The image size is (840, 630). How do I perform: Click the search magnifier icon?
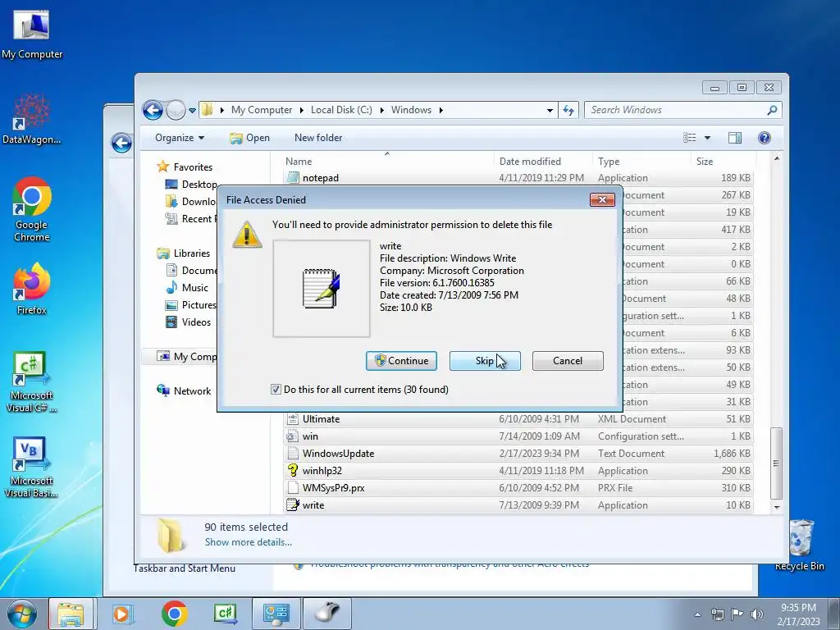click(x=772, y=110)
